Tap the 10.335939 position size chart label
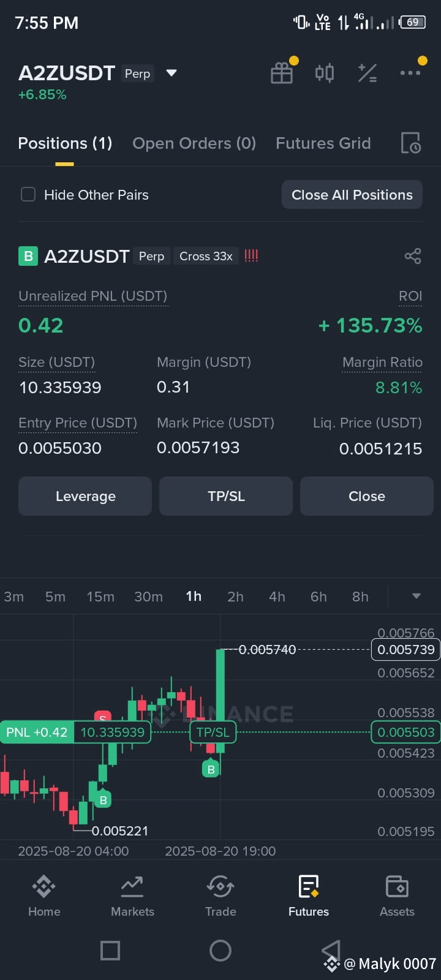 (112, 732)
